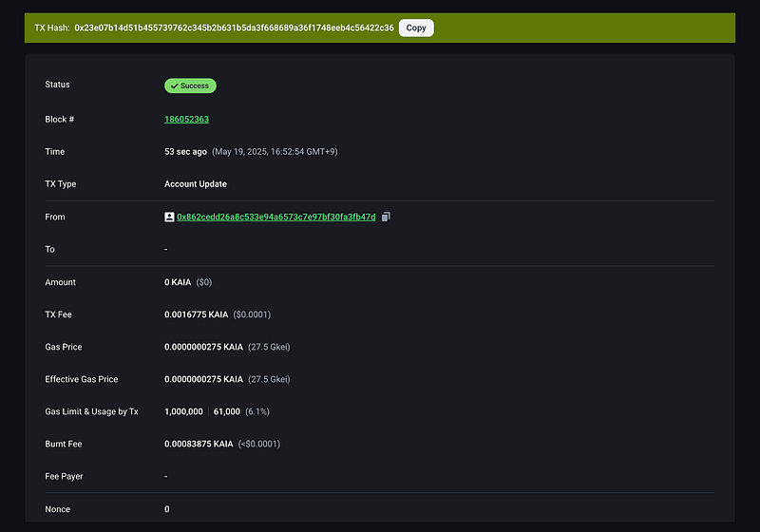Click the 'To' row label
Image resolution: width=760 pixels, height=532 pixels.
(x=50, y=250)
